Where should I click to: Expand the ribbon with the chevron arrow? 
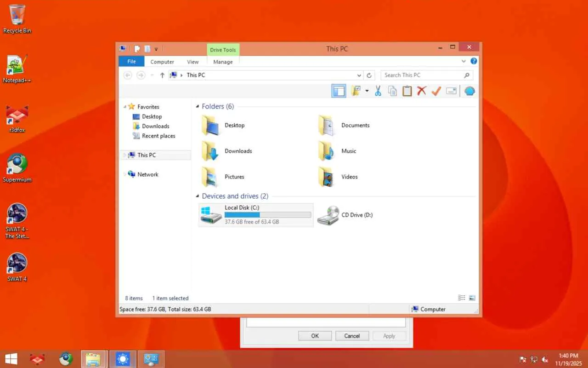[463, 61]
